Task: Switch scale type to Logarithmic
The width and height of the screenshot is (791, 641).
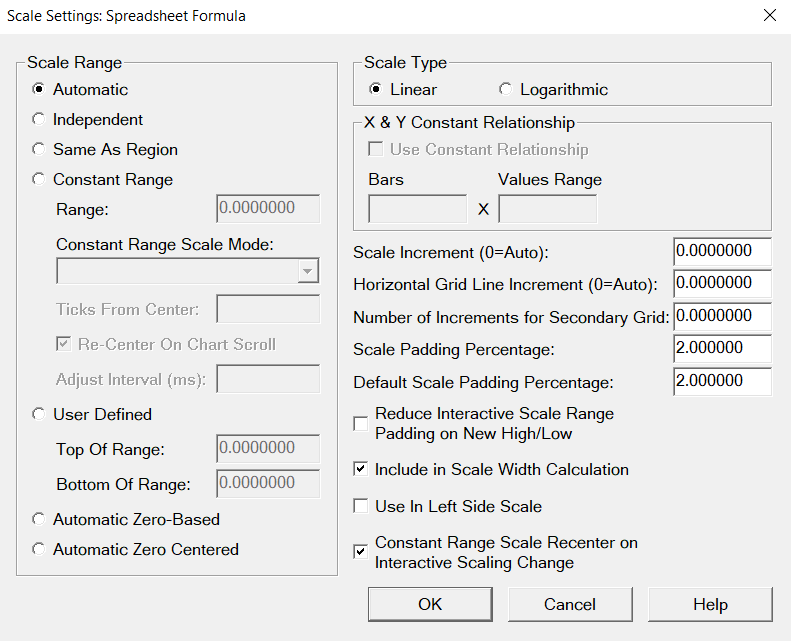Action: 505,90
